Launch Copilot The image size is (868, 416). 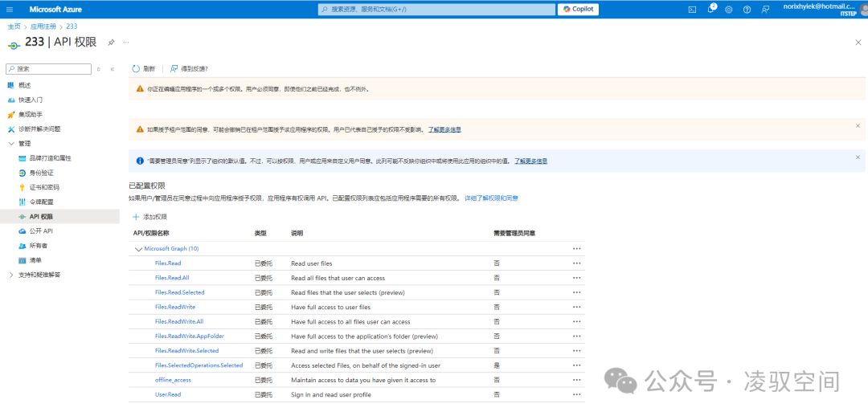pyautogui.click(x=578, y=9)
